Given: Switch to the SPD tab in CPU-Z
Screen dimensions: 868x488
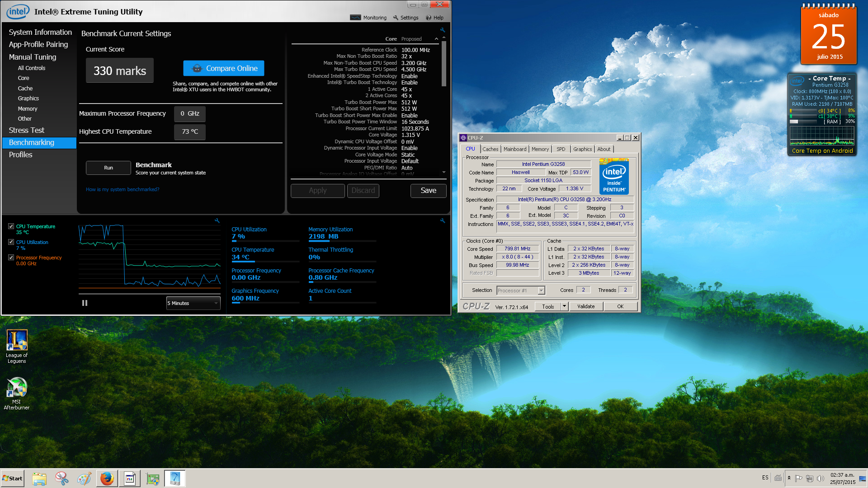Looking at the screenshot, I should 561,149.
